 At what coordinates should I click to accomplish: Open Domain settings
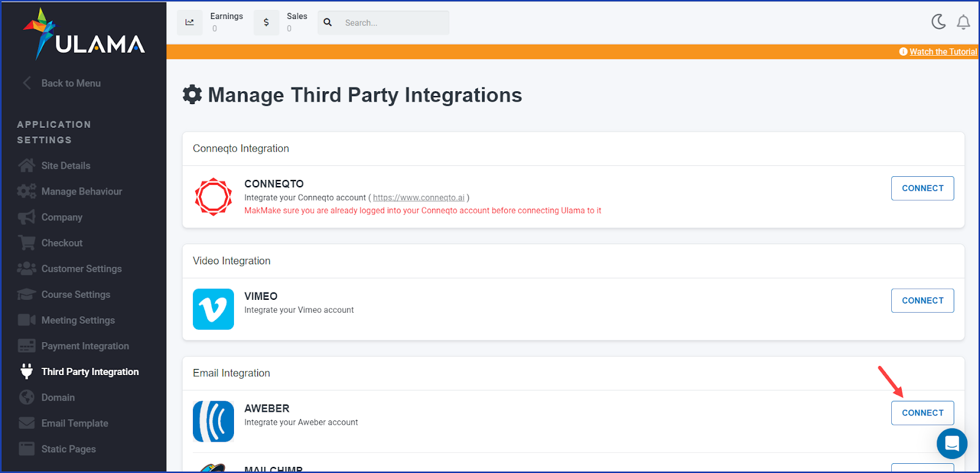[x=58, y=397]
